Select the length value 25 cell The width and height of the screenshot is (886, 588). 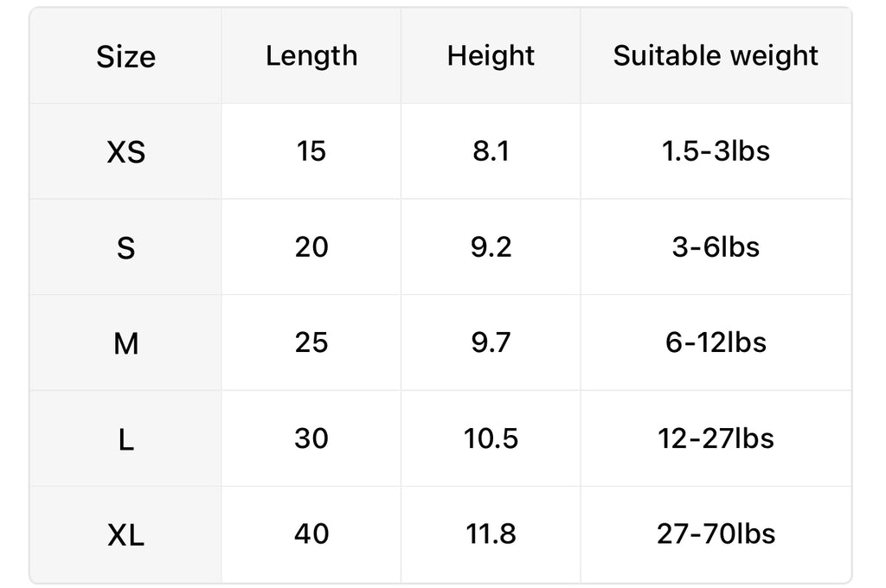pyautogui.click(x=311, y=342)
